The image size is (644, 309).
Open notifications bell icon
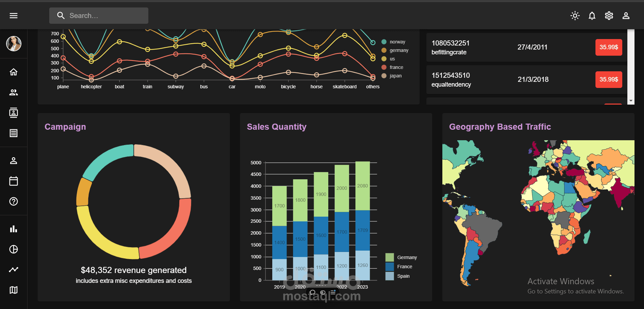592,16
